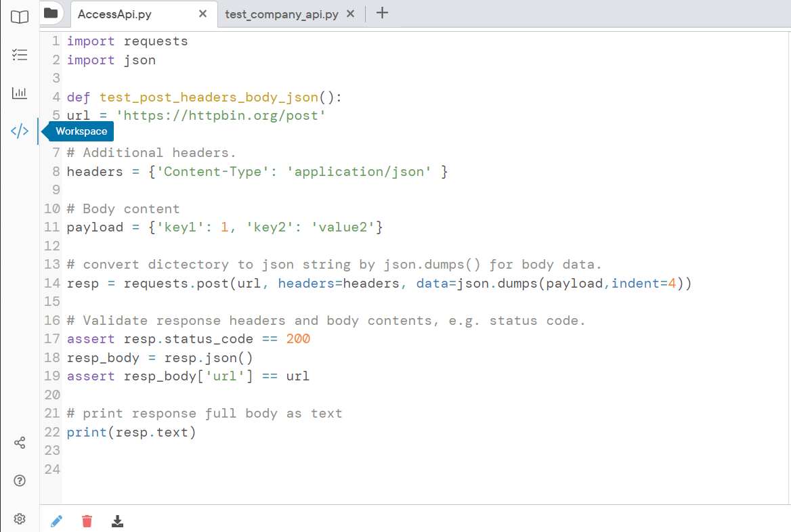The height and width of the screenshot is (532, 791).
Task: Close the test_company_api.py tab
Action: point(350,12)
